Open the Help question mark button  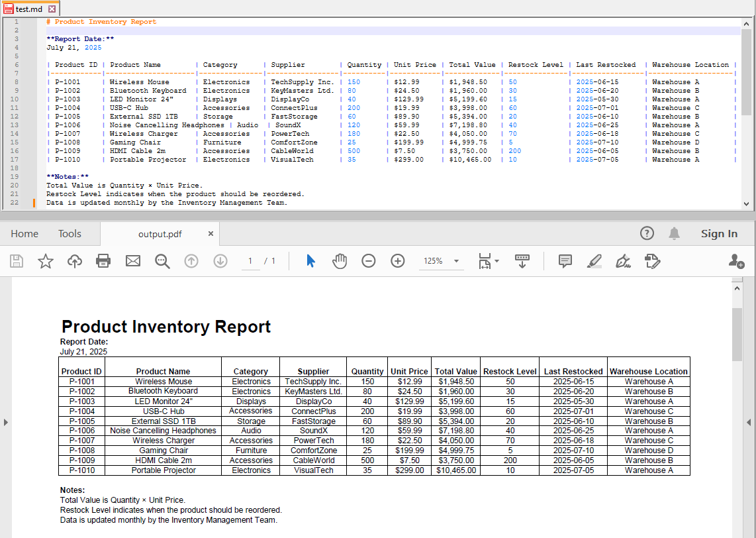pyautogui.click(x=647, y=233)
